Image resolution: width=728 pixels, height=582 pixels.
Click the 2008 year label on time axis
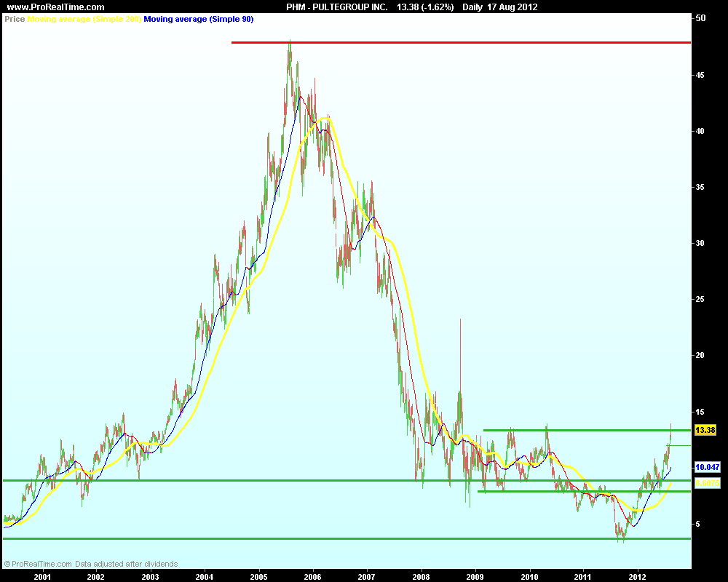click(421, 577)
